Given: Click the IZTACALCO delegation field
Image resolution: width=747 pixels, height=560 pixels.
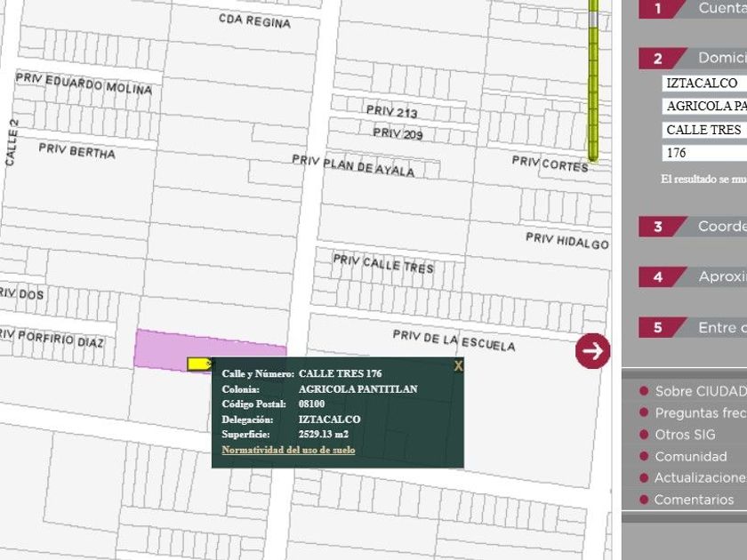Looking at the screenshot, I should pyautogui.click(x=704, y=83).
